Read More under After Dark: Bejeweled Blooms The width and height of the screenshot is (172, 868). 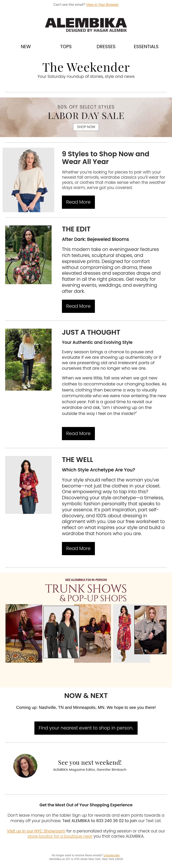tap(78, 306)
